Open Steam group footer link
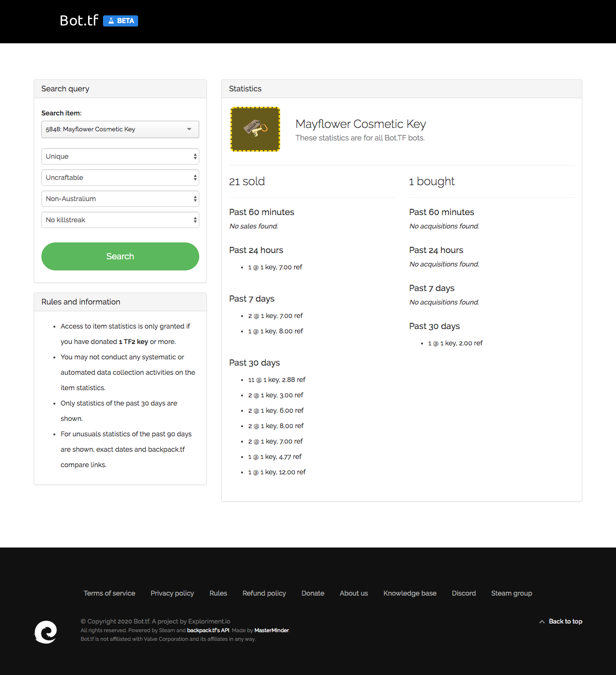The image size is (616, 675). [x=512, y=593]
